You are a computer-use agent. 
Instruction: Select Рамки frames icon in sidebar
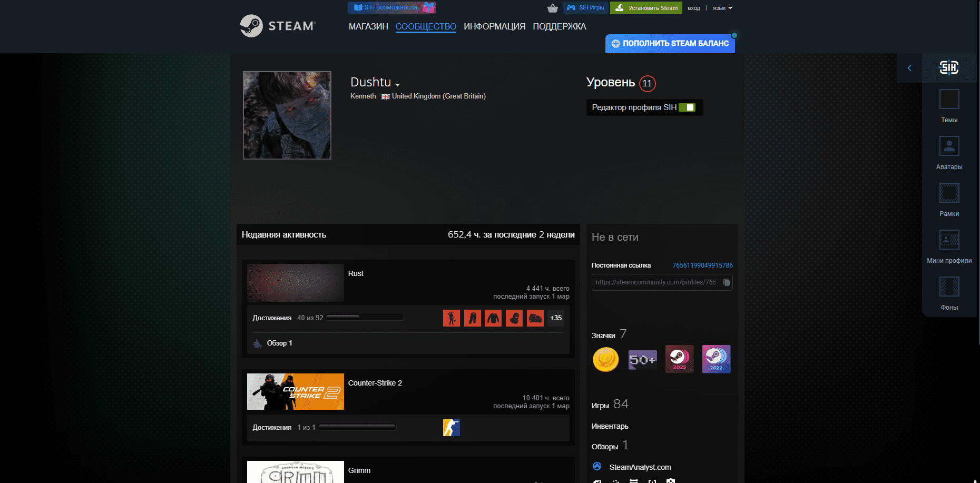pos(949,193)
